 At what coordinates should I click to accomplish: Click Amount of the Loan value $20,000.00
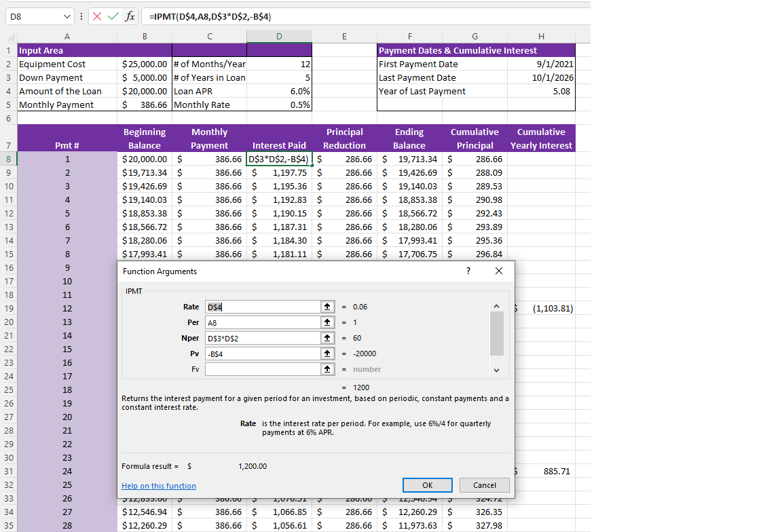(x=145, y=91)
